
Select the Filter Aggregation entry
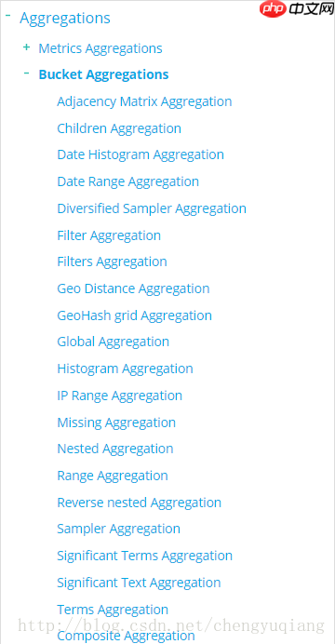tap(109, 235)
